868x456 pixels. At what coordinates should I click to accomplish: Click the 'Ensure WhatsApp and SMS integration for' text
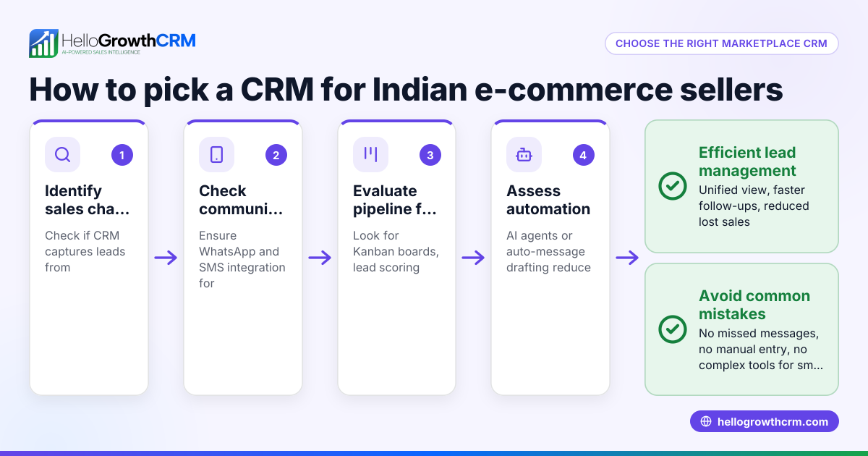(242, 259)
